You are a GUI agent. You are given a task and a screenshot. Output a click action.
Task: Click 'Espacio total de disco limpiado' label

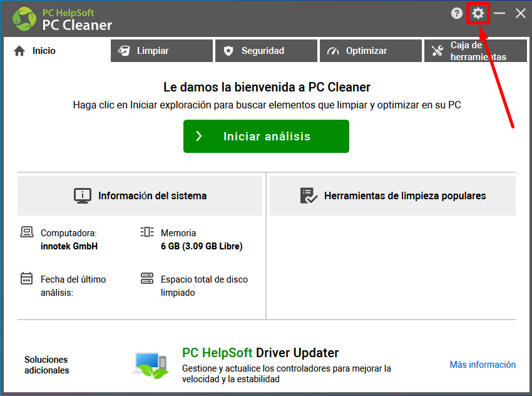tap(204, 286)
